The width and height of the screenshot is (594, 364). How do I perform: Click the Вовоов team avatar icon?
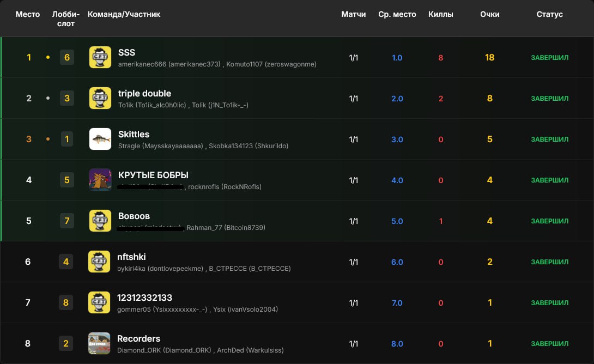[x=100, y=221]
